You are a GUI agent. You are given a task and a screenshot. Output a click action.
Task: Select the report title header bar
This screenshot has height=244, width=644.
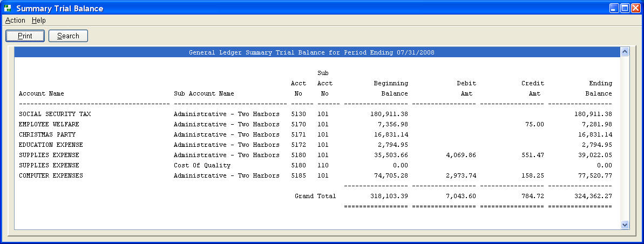click(317, 52)
